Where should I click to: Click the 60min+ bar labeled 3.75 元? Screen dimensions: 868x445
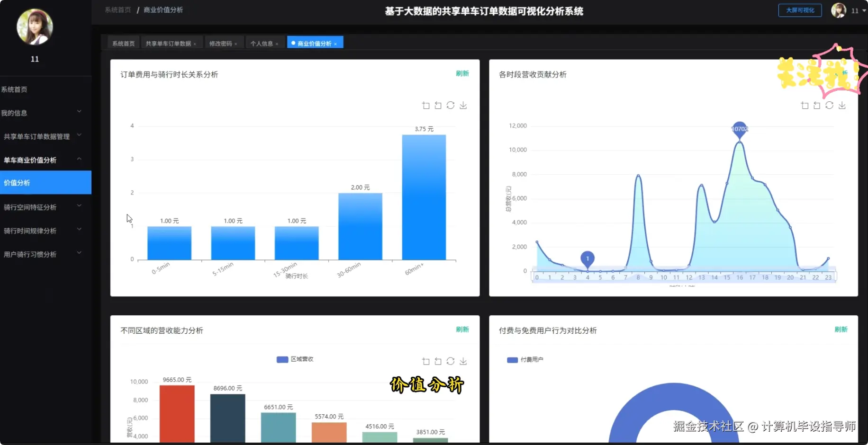coord(424,197)
